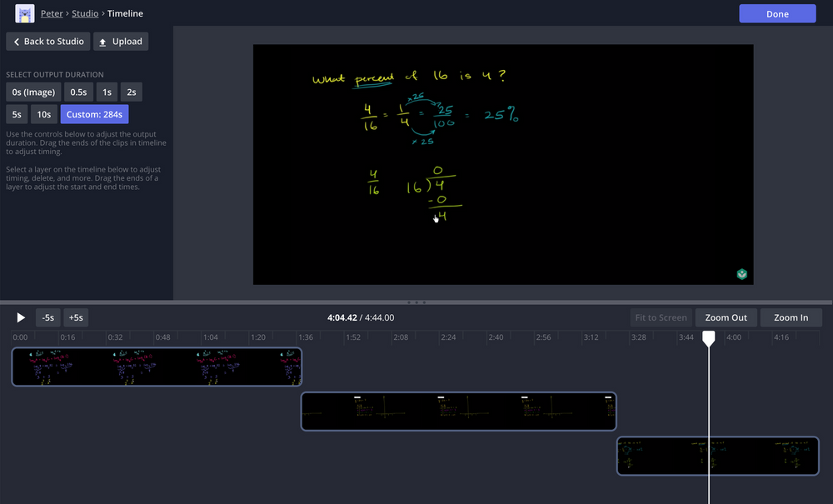Select the 0s (Image) duration option
Image resolution: width=833 pixels, height=504 pixels.
coord(33,92)
